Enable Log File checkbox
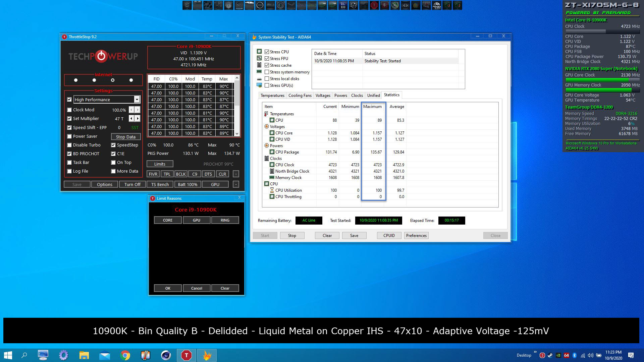Screen dimensions: 644x362 tap(69, 171)
